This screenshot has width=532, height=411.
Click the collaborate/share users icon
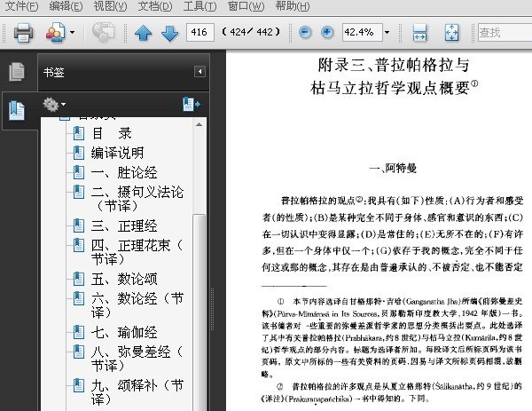(x=56, y=33)
